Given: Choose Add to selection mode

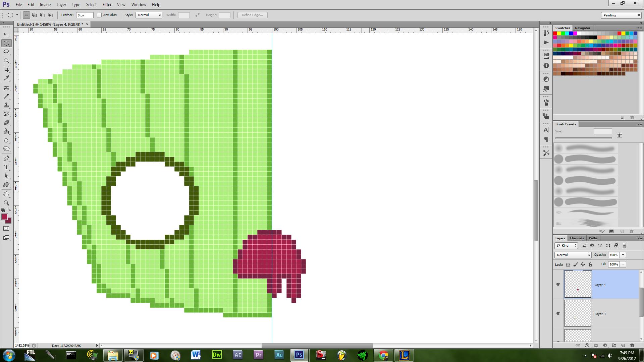Looking at the screenshot, I should pos(34,15).
